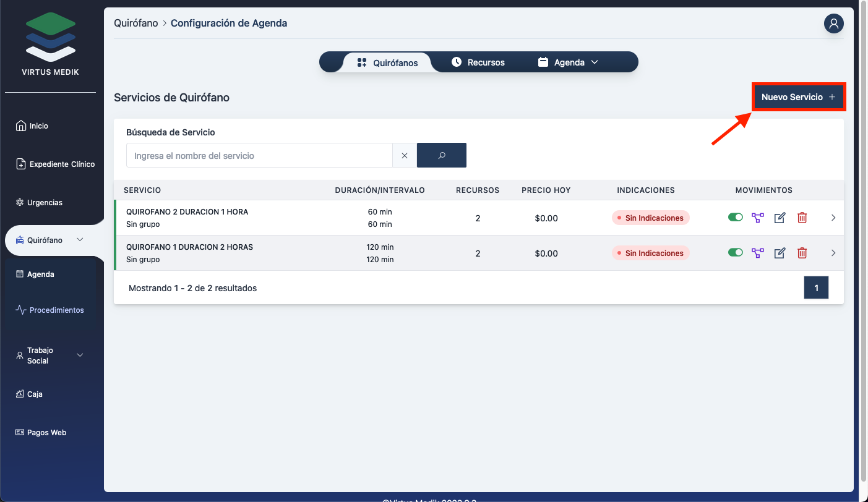
Task: Focus the service name search field
Action: (x=259, y=156)
